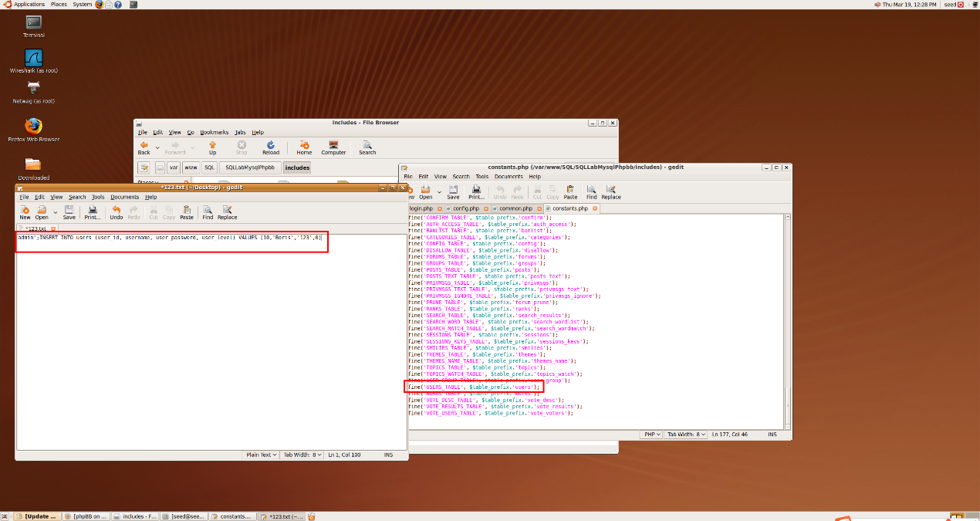This screenshot has height=521, width=980.
Task: Click Undo in 123.txt gedit toolbar
Action: 117,211
